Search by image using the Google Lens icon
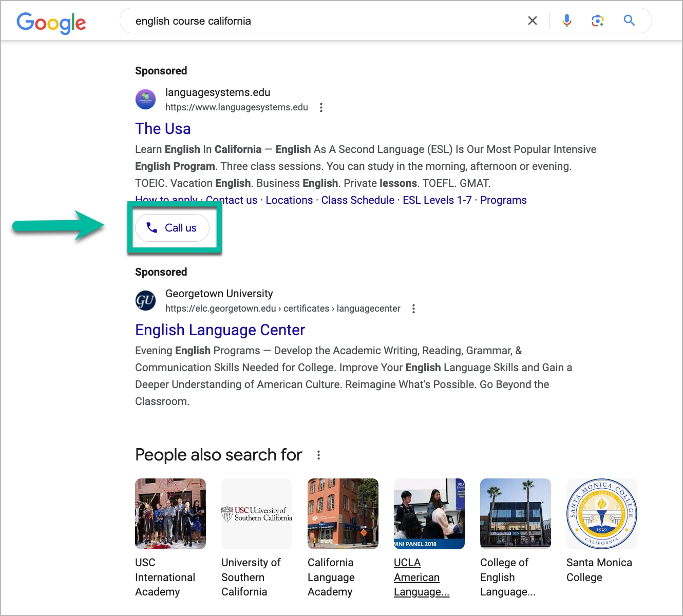The width and height of the screenshot is (683, 616). coord(597,21)
